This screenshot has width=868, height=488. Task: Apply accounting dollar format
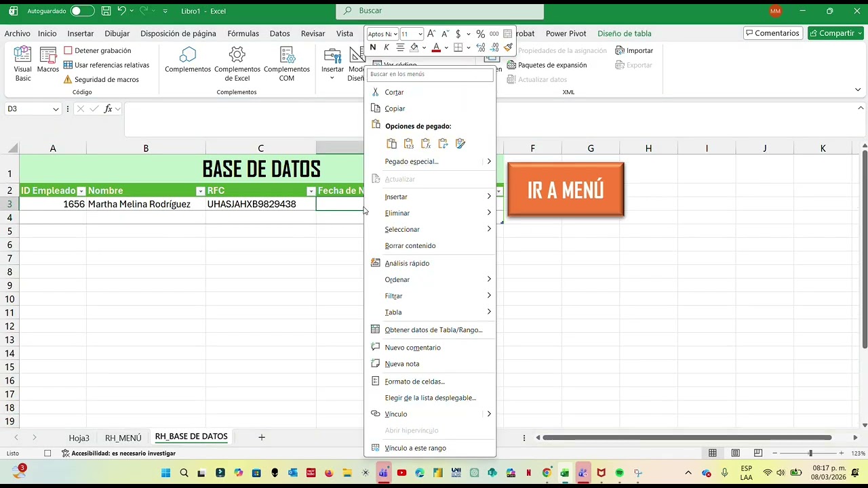coord(458,34)
